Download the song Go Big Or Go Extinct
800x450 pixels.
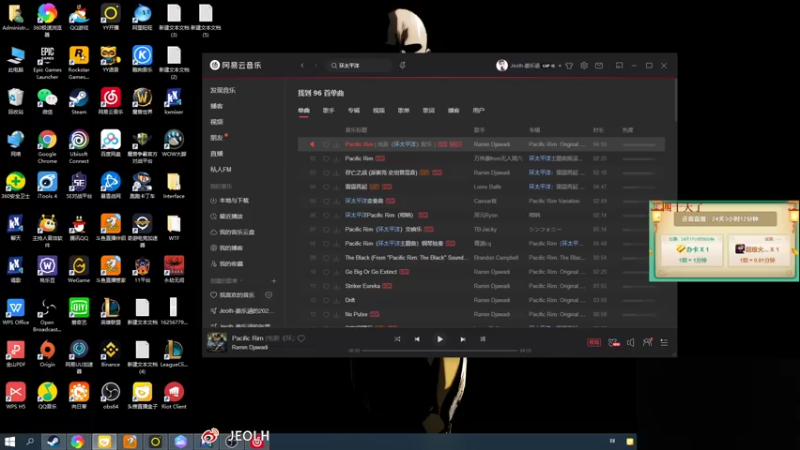tap(336, 272)
